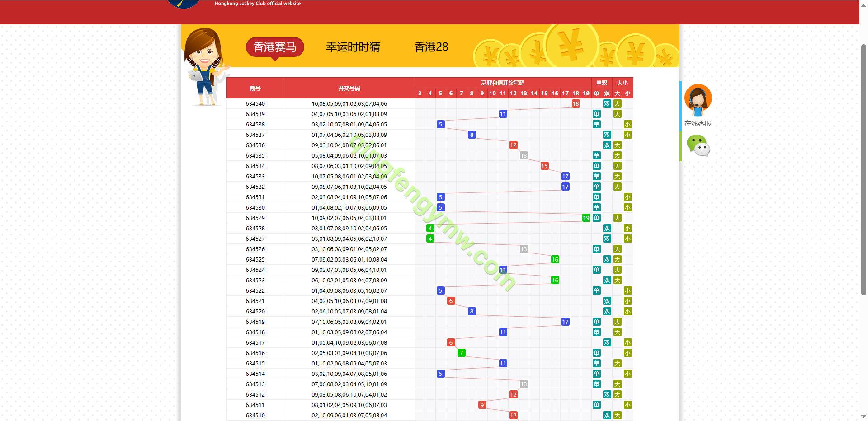Viewport: 868px width, 421px height.
Task: Click the scrollbar down arrow
Action: pos(863,416)
